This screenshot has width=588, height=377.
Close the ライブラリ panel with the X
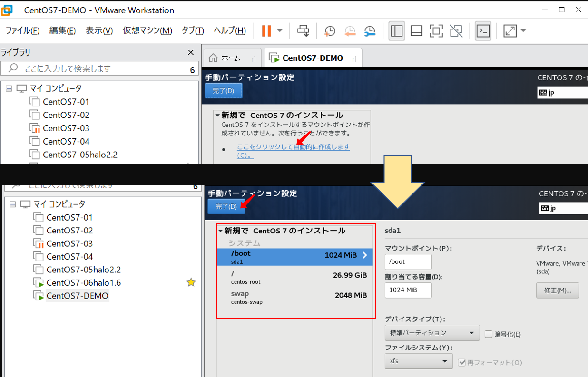191,52
